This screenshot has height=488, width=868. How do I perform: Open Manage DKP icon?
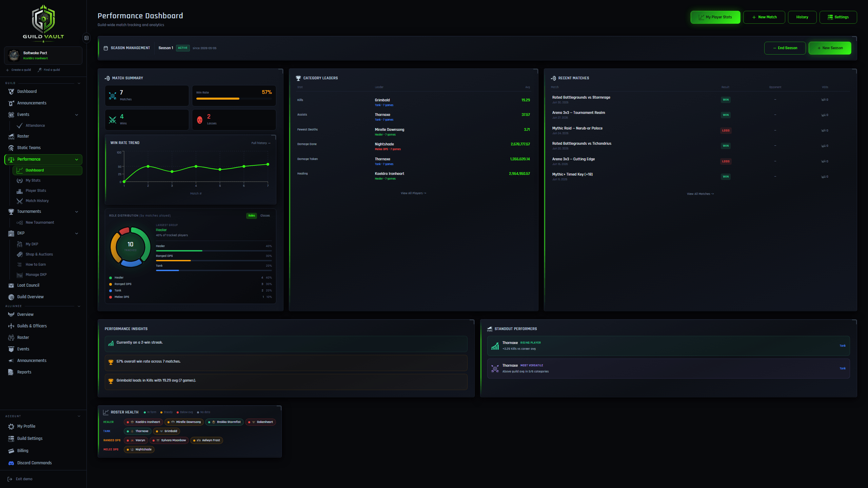click(20, 275)
